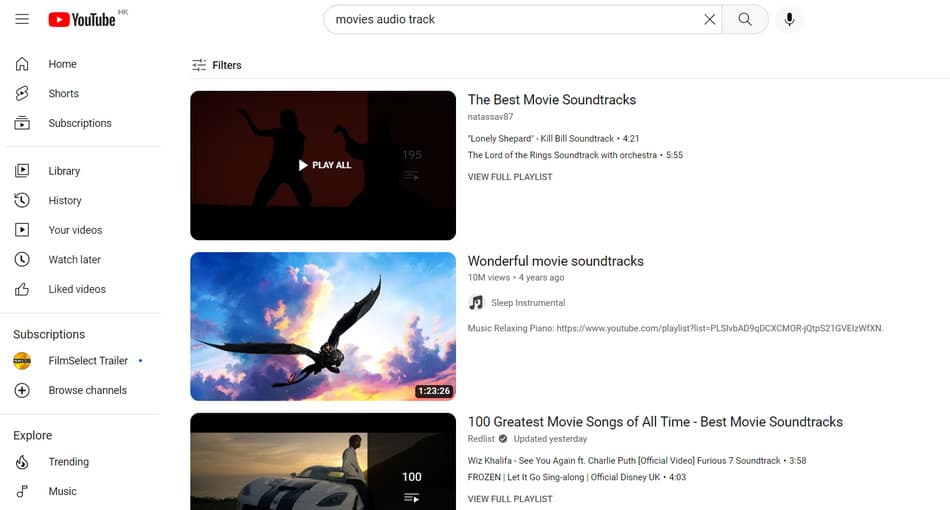This screenshot has width=950, height=510.
Task: Play all in Best Movie Soundtracks playlist
Action: [324, 165]
